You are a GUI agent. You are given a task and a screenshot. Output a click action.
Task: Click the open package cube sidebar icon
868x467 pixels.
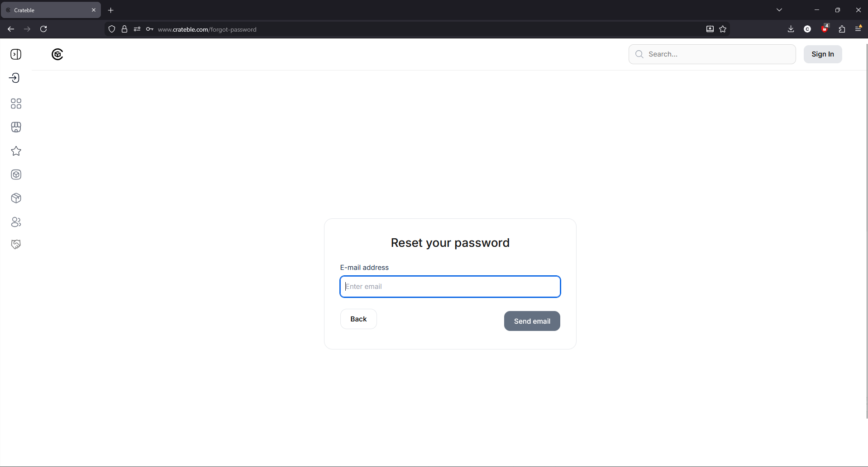coord(16,198)
